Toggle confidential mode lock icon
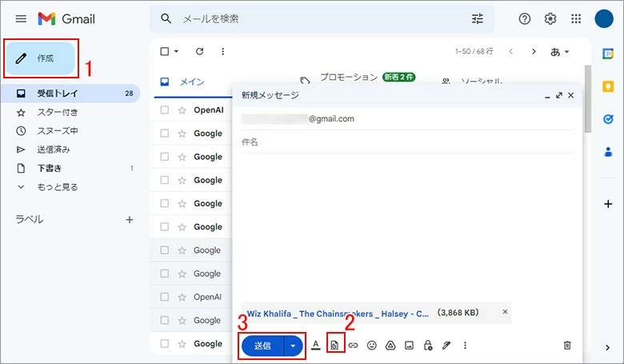Screen dimensions: 624x364 tap(428, 346)
